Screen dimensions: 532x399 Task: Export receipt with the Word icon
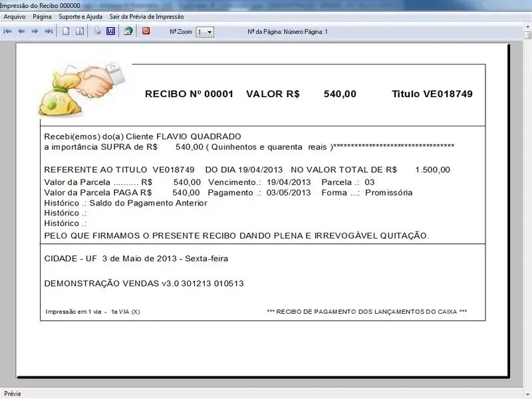pos(110,31)
